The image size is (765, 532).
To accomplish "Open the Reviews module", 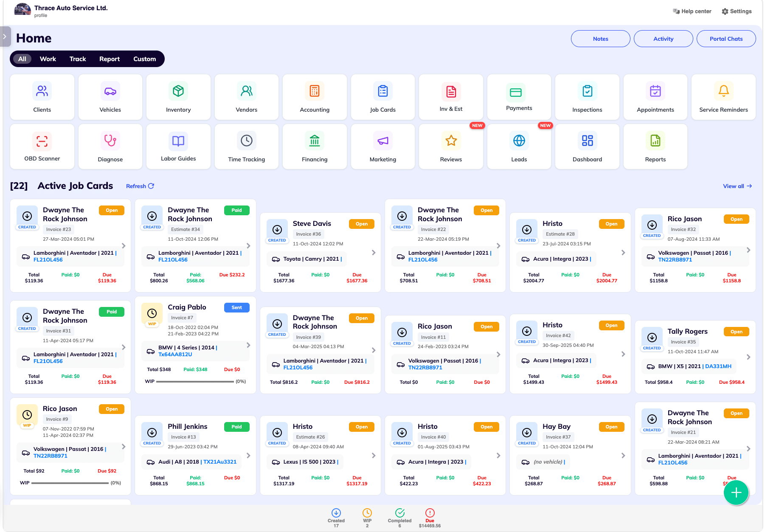I will coord(451,146).
